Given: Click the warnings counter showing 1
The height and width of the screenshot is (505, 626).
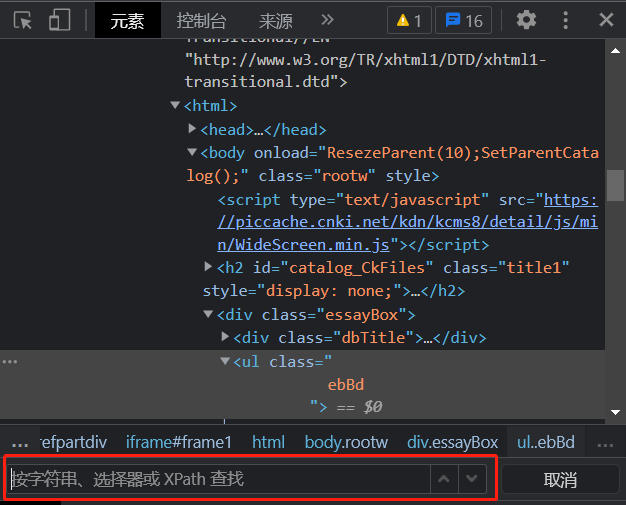Looking at the screenshot, I should [x=409, y=20].
